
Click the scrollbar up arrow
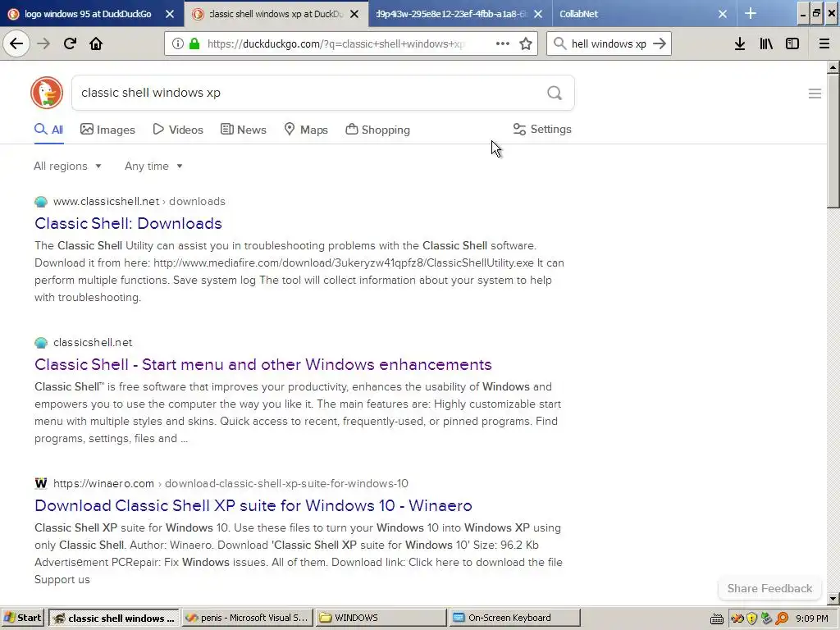coord(833,67)
